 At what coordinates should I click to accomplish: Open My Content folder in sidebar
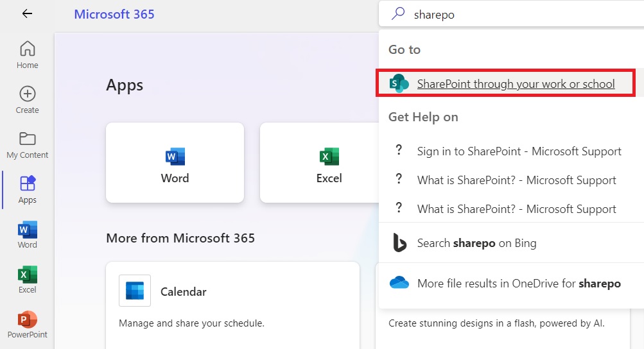click(27, 145)
